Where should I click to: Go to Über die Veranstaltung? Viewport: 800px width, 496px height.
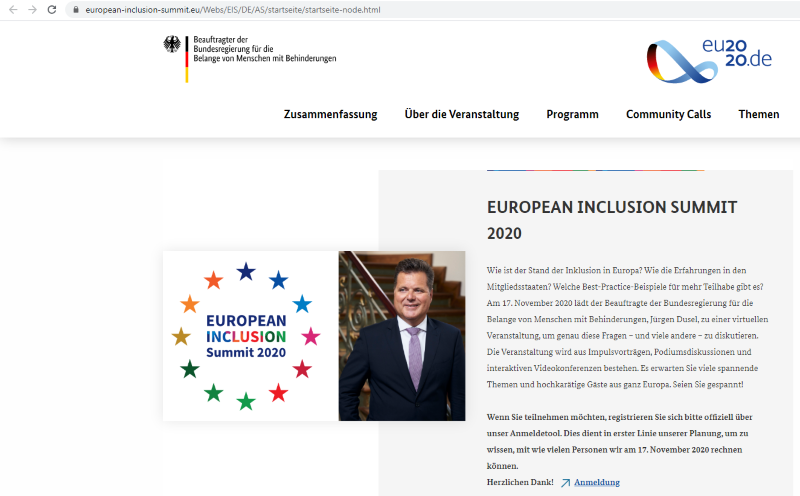[461, 114]
